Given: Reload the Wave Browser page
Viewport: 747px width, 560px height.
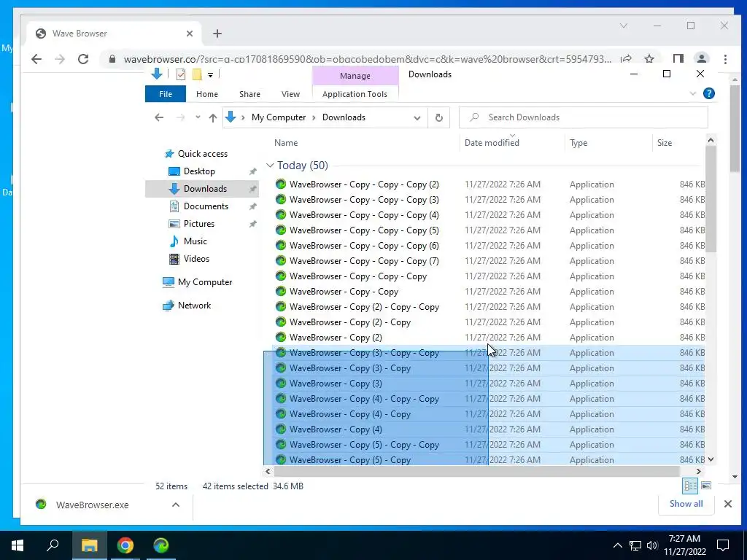Looking at the screenshot, I should point(83,59).
